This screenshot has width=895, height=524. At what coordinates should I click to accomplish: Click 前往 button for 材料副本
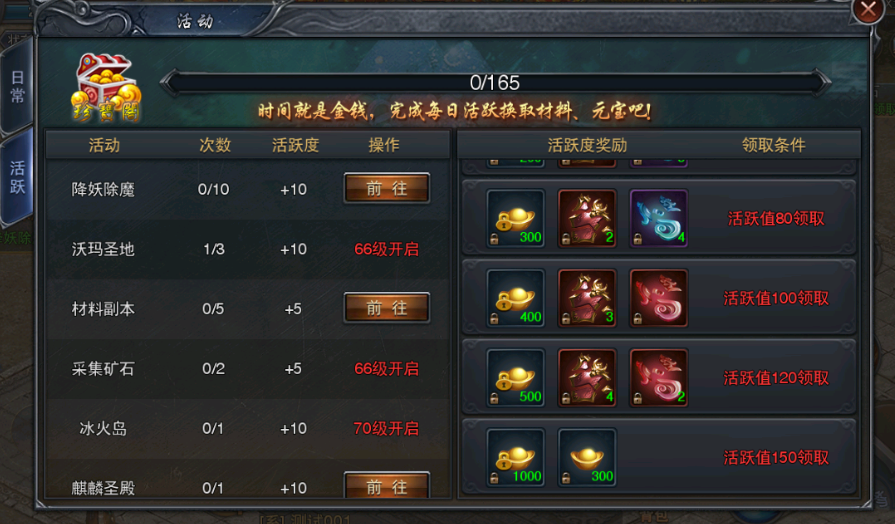pyautogui.click(x=386, y=308)
